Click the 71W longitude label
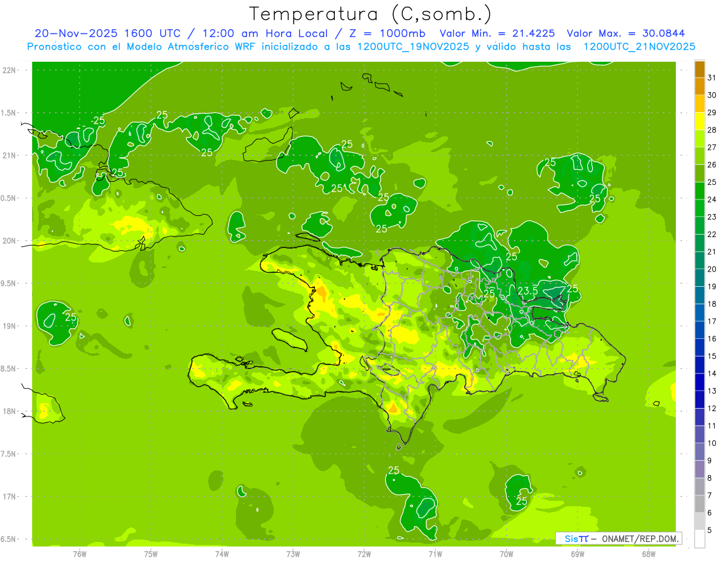 [435, 554]
